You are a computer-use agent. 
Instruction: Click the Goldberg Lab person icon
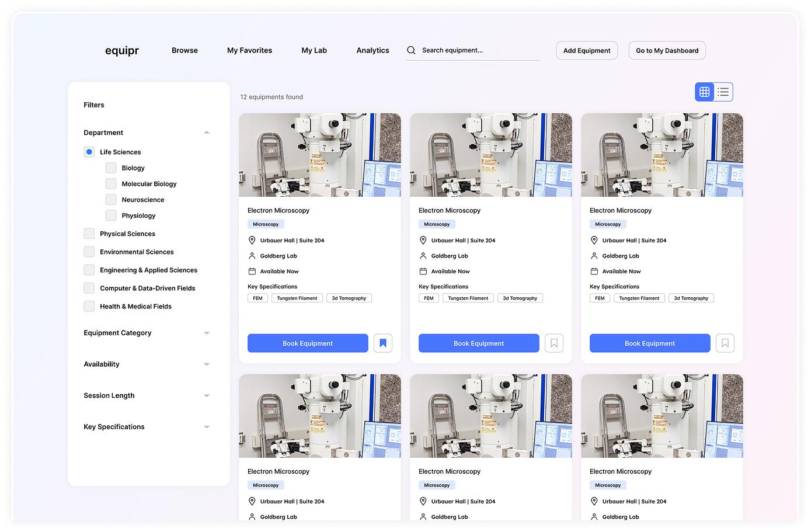click(x=252, y=256)
